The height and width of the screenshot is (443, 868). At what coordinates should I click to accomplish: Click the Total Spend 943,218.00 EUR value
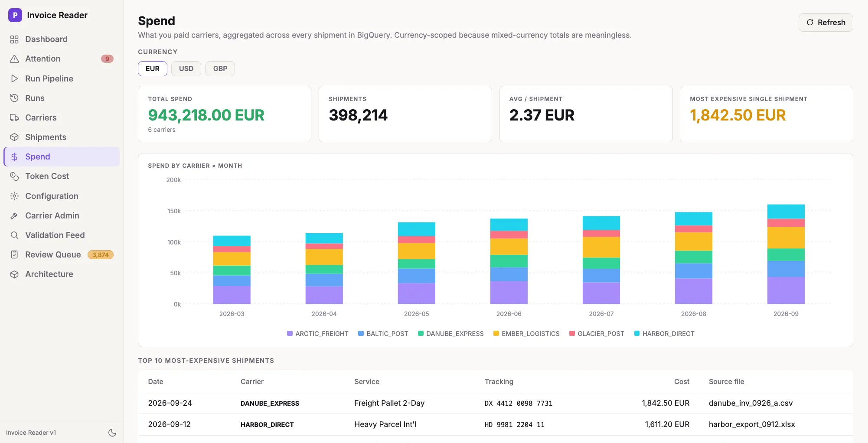point(206,115)
